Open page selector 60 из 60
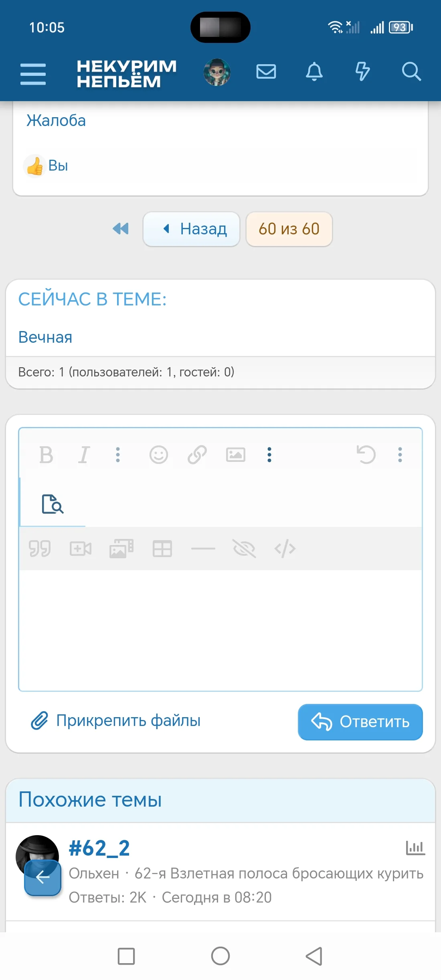The width and height of the screenshot is (441, 980). [289, 229]
